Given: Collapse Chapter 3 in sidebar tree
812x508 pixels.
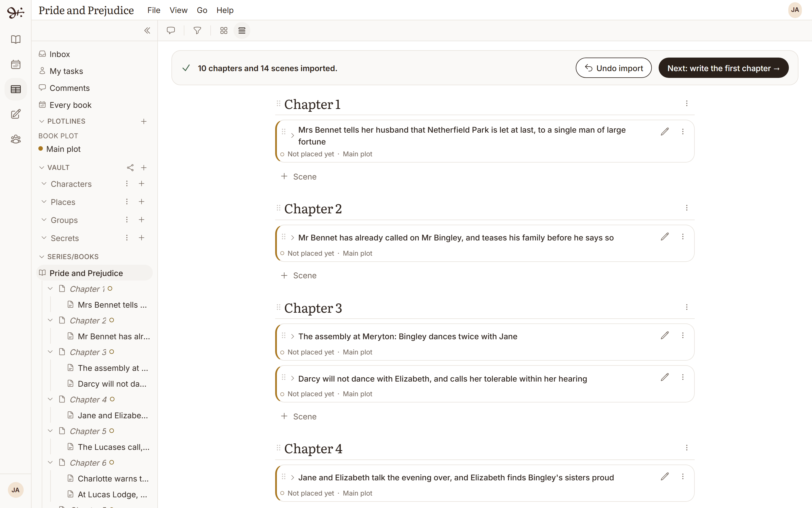Looking at the screenshot, I should coord(50,352).
